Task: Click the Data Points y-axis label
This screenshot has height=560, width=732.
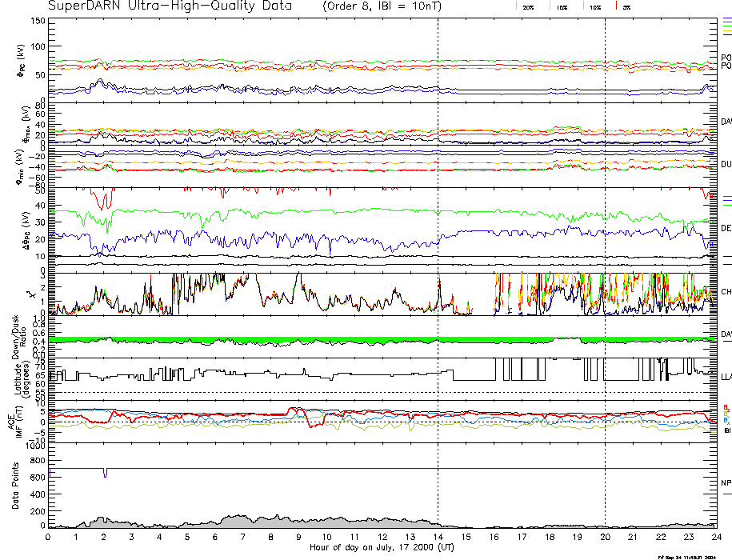Action: [15, 488]
